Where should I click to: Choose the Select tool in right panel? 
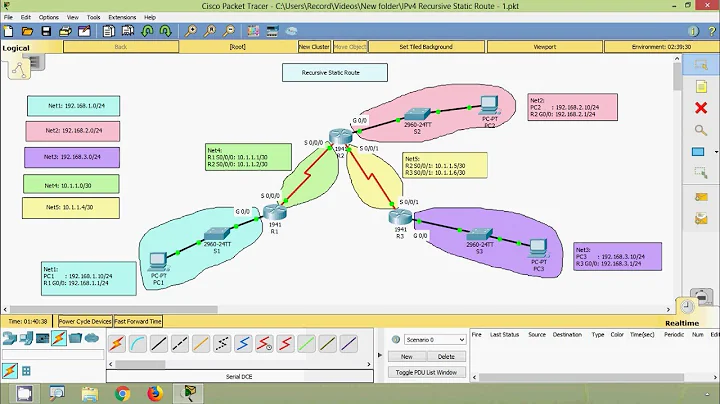coord(701,65)
